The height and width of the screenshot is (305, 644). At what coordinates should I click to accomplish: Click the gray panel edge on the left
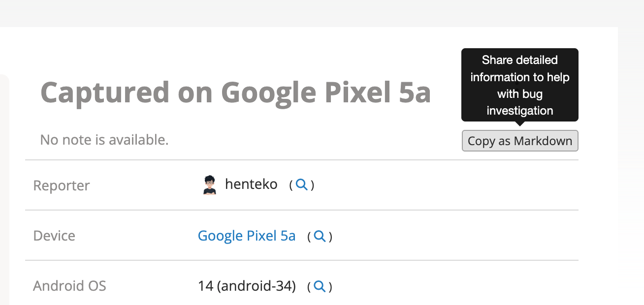point(4,197)
